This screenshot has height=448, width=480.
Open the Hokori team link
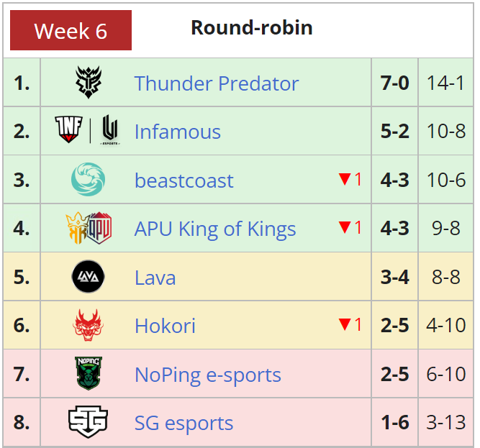[165, 326]
